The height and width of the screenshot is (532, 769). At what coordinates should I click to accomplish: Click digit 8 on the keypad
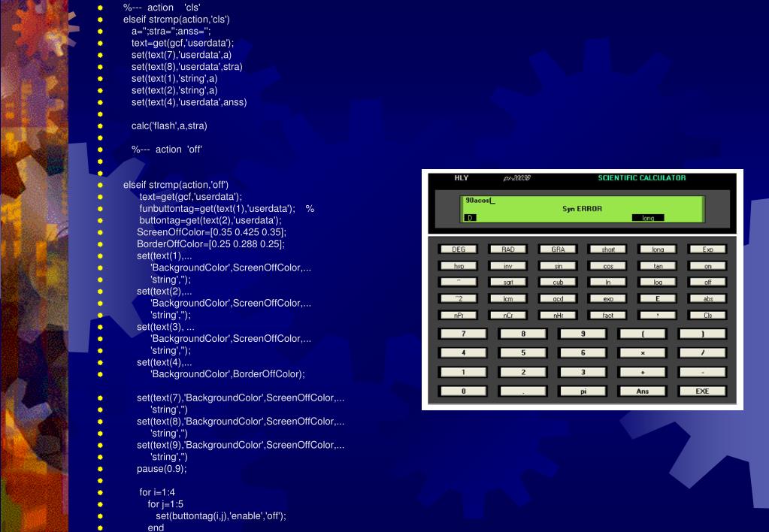(x=522, y=334)
